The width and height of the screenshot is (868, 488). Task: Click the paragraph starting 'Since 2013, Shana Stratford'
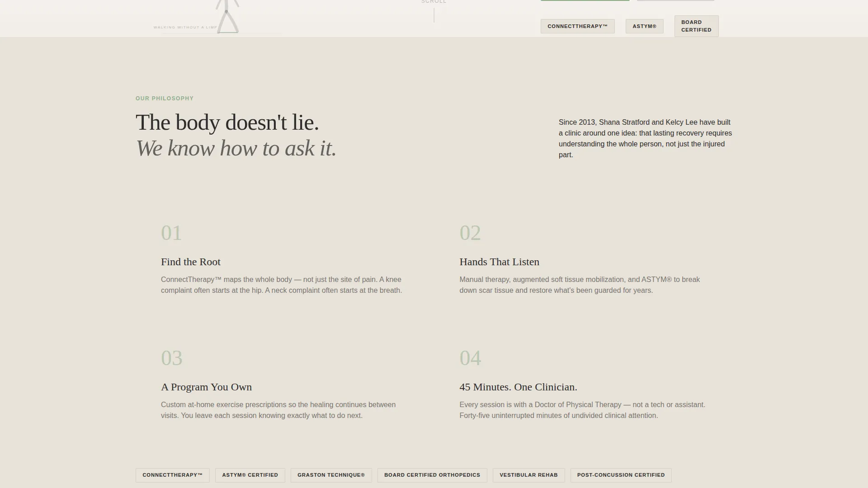pyautogui.click(x=646, y=138)
